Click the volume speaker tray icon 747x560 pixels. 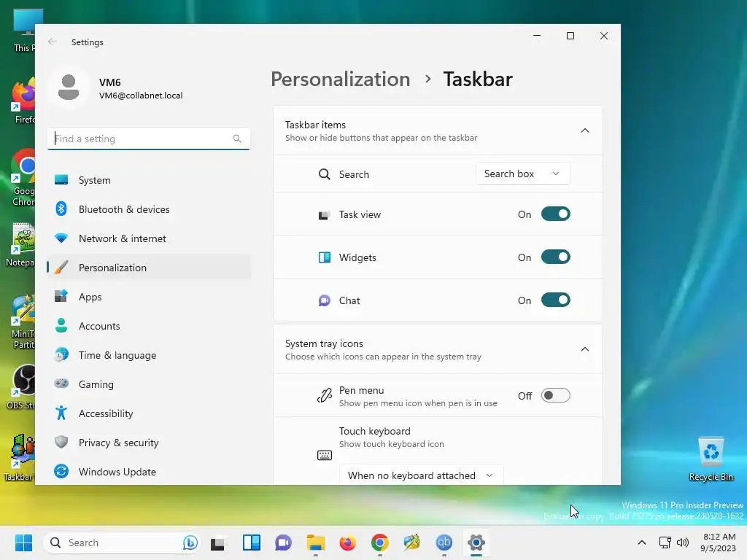click(x=683, y=542)
